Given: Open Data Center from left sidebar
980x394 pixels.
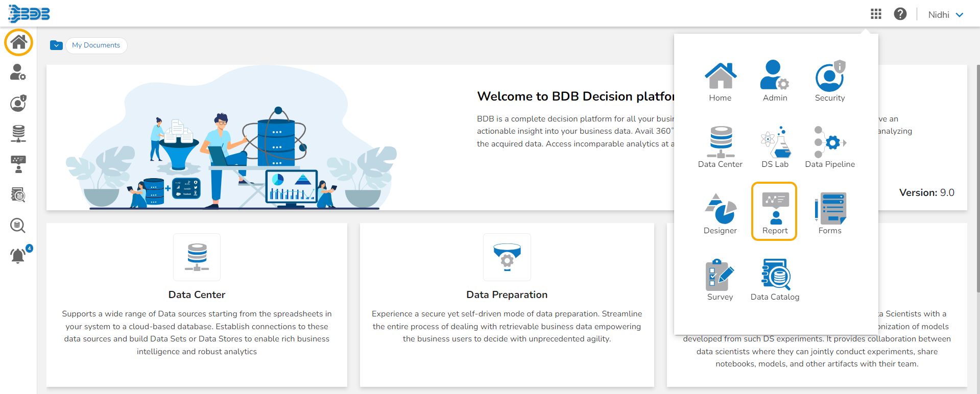Looking at the screenshot, I should 18,134.
